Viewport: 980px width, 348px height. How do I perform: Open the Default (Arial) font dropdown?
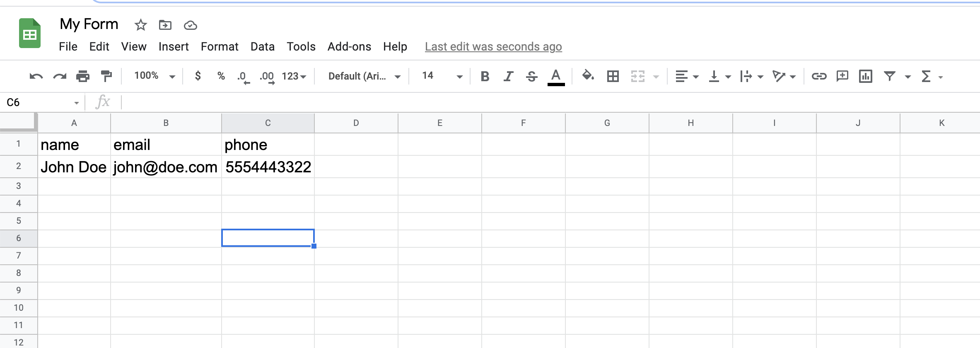pyautogui.click(x=364, y=76)
